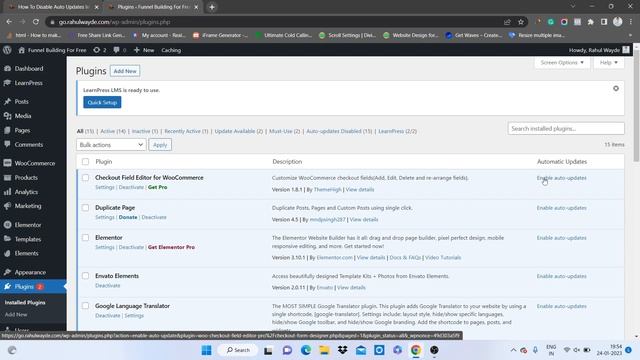Viewport: 640px width, 360px height.
Task: Deactivate the Envato Elements plugin
Action: pos(108,286)
